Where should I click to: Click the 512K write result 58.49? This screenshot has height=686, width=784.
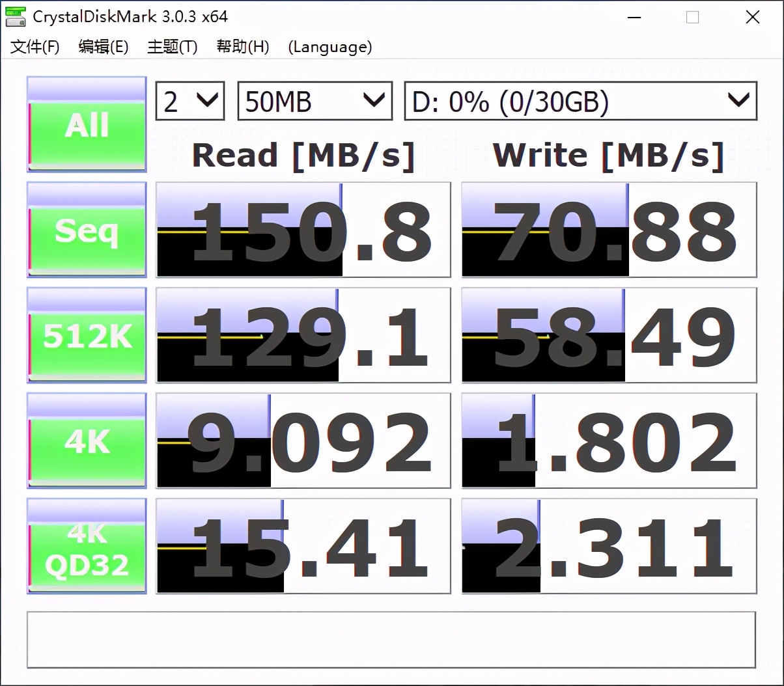tap(609, 335)
